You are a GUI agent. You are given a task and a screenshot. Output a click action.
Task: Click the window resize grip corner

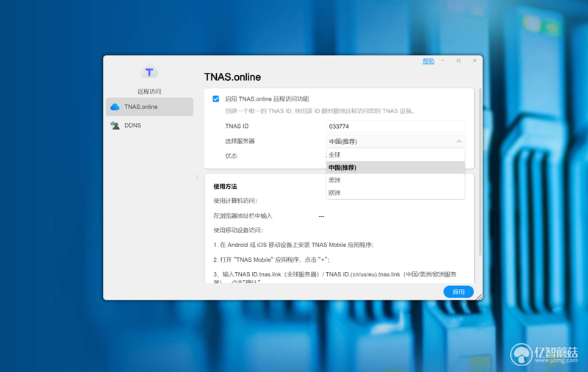[479, 296]
